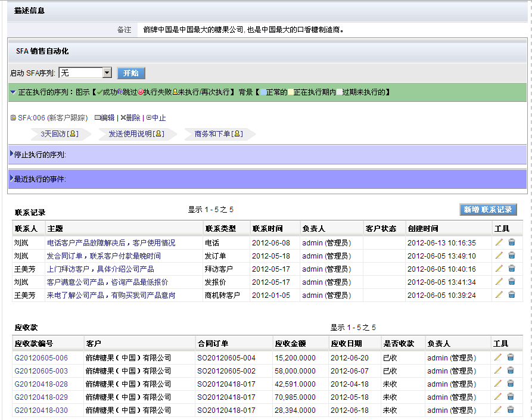
Task: Delete receivable G20120605-003
Action: point(511,371)
